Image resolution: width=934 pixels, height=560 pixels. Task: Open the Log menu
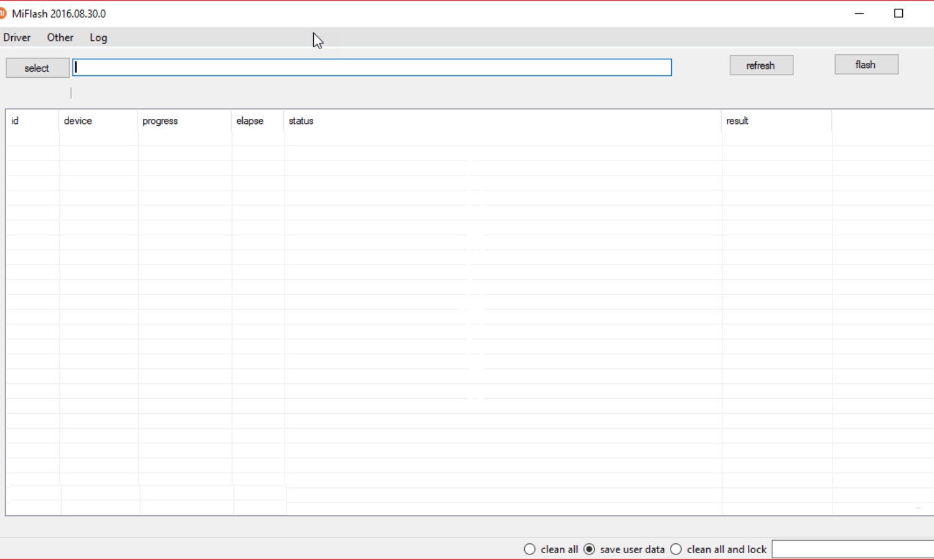click(x=98, y=37)
